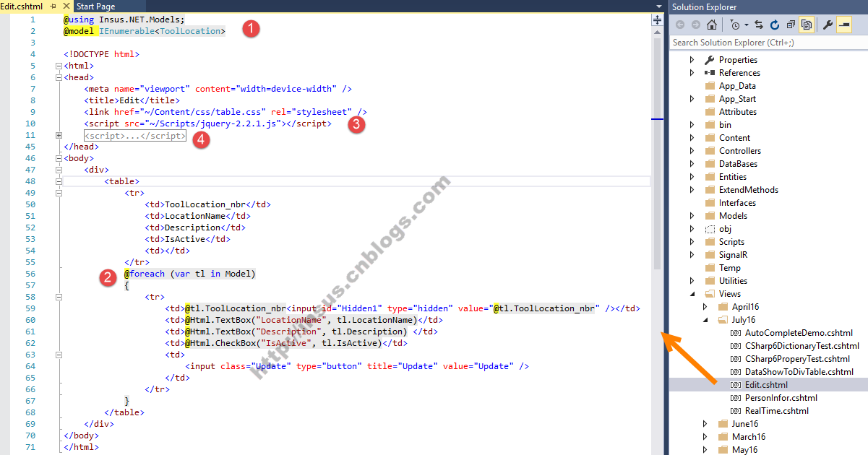
Task: Click the SignalR folder icon
Action: (x=710, y=255)
